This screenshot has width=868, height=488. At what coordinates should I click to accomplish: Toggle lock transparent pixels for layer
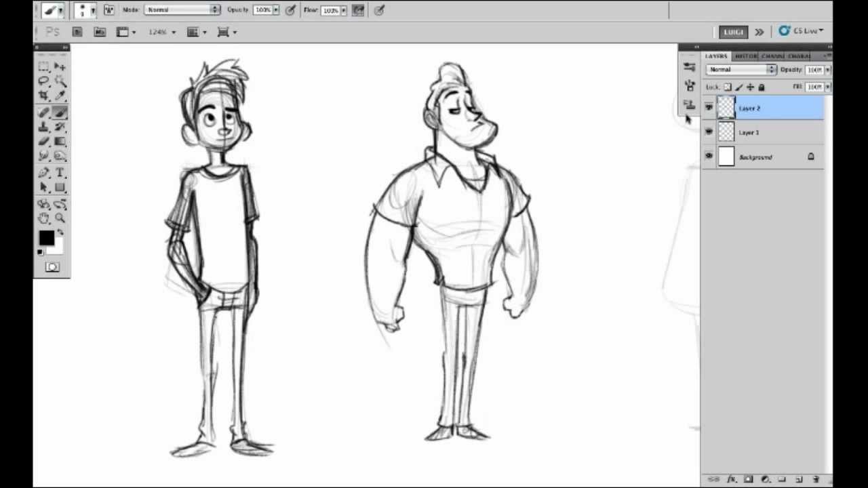[728, 87]
